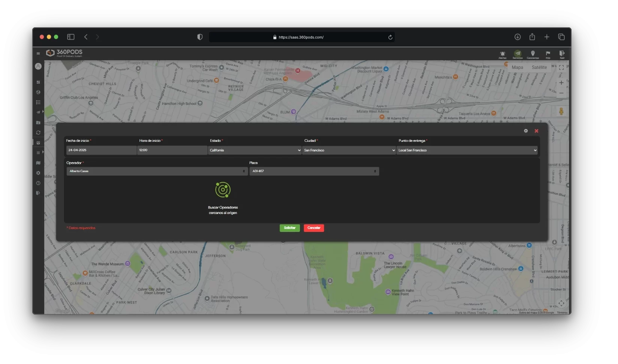Open the Ciudad dropdown showing San Francisco
The image size is (618, 364).
pyautogui.click(x=349, y=150)
